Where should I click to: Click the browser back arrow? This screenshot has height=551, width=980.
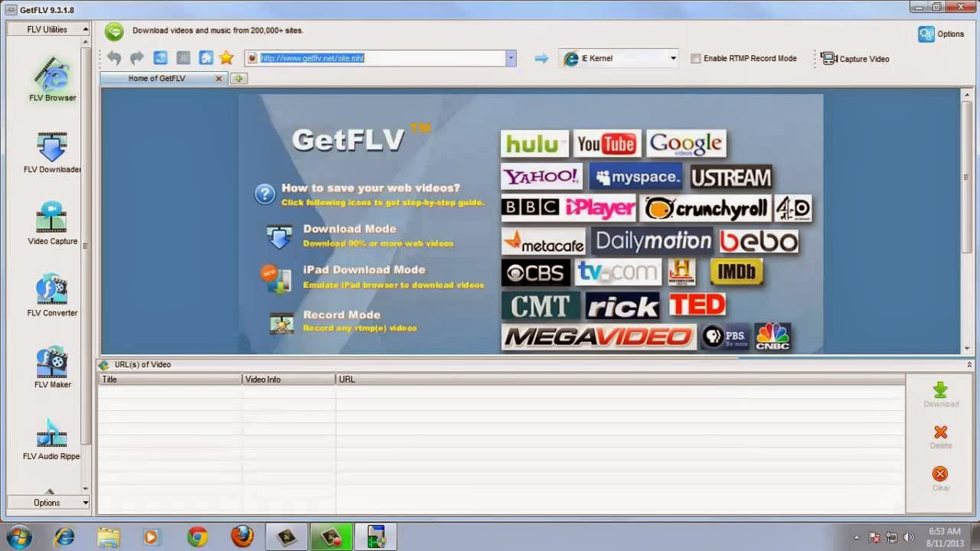[x=114, y=58]
